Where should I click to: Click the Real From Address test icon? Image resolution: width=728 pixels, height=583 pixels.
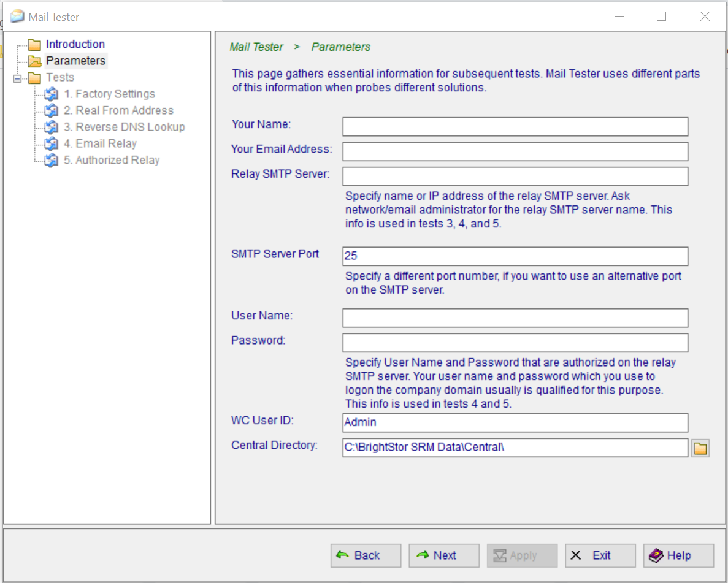click(52, 111)
